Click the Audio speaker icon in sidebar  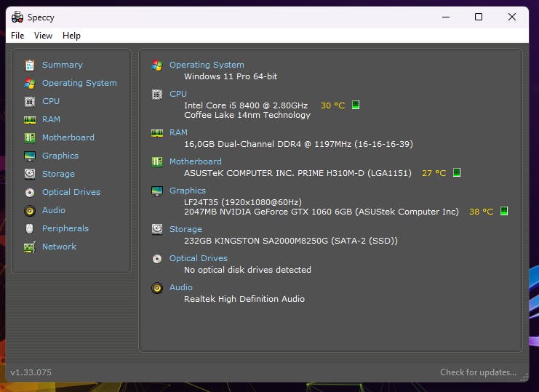click(30, 210)
